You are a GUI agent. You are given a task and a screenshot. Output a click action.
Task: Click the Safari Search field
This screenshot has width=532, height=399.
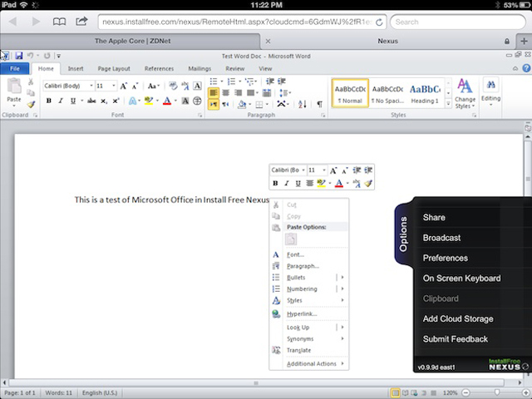pos(458,22)
